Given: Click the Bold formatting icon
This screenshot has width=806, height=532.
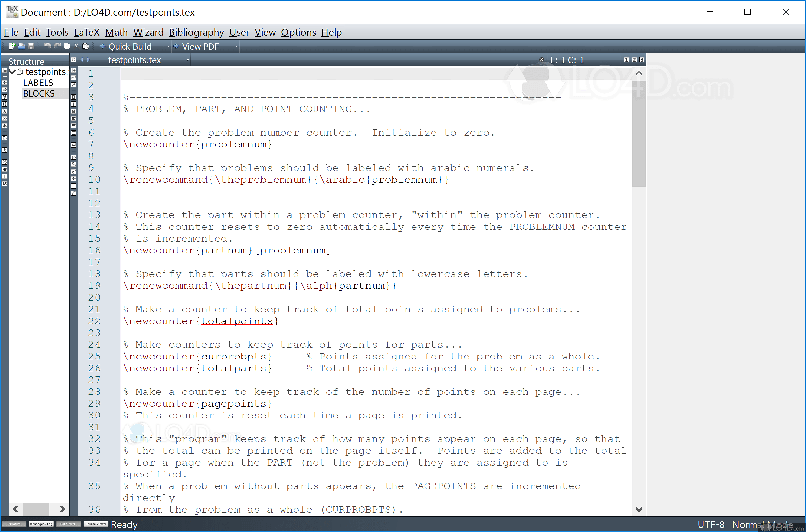Looking at the screenshot, I should (74, 97).
